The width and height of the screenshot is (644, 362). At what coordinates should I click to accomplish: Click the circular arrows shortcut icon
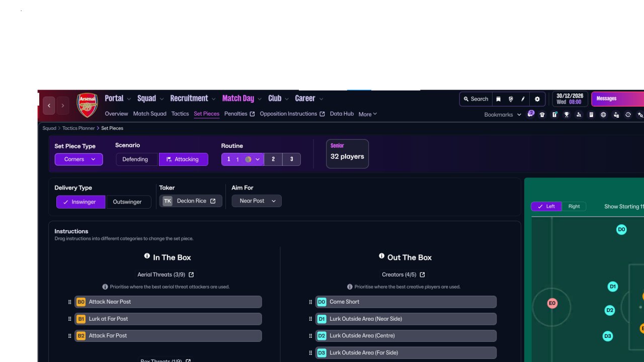[628, 115]
